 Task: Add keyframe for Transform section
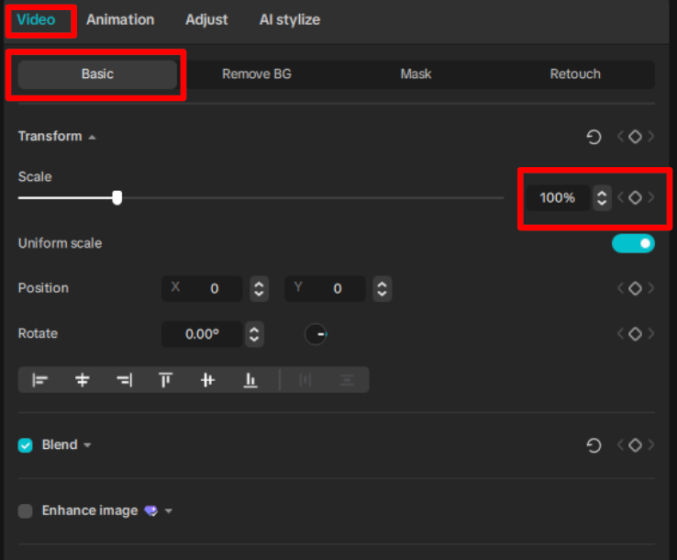pyautogui.click(x=635, y=137)
